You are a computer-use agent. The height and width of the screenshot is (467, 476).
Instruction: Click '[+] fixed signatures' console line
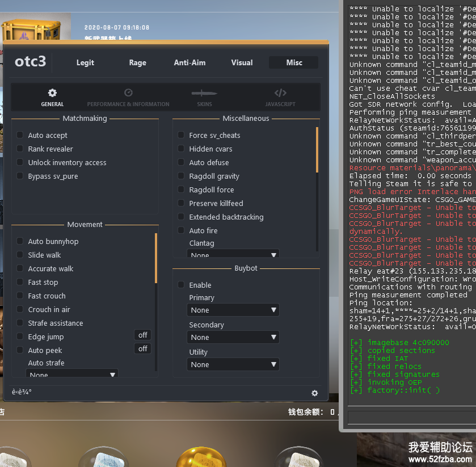[x=395, y=375]
